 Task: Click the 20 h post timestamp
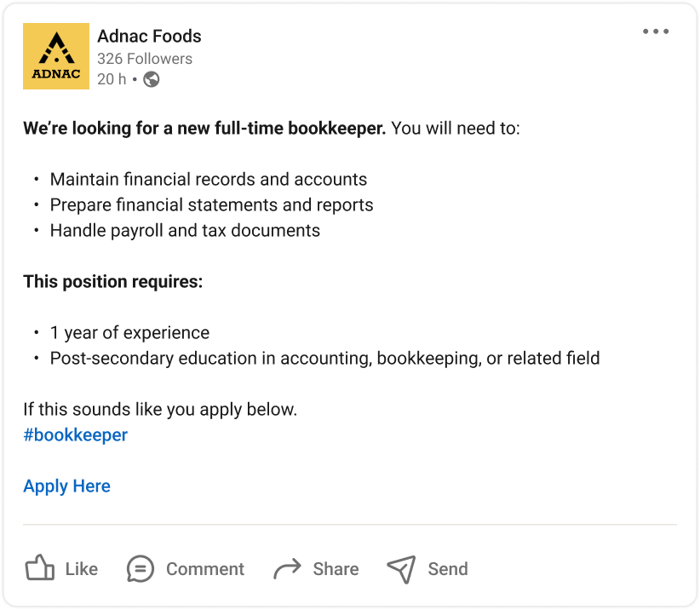point(111,80)
